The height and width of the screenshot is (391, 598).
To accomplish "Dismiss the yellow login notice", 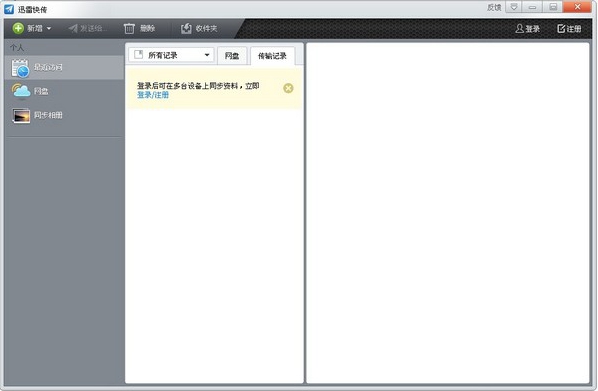I will click(288, 88).
